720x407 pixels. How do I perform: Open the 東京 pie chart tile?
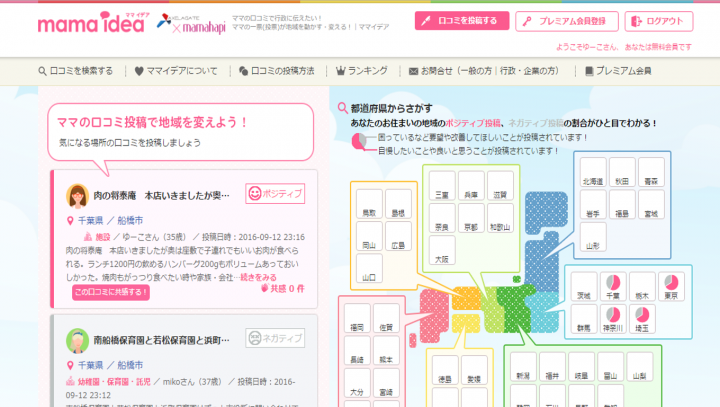coord(671,287)
